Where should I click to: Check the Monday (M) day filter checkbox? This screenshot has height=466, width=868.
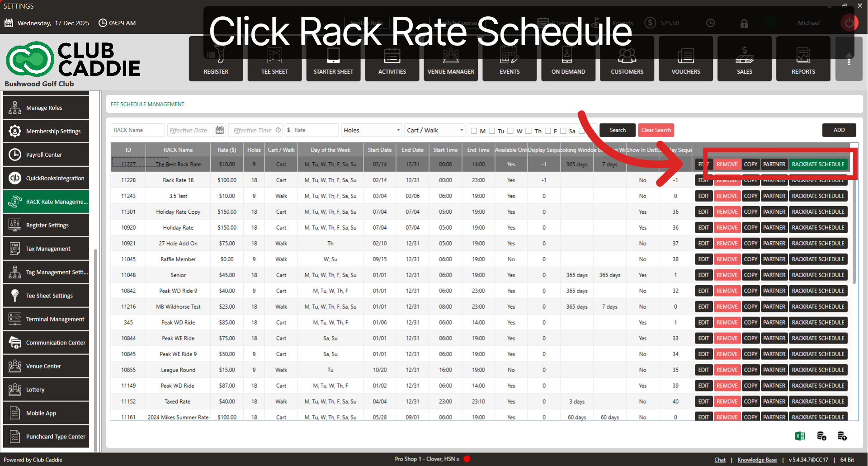[474, 131]
